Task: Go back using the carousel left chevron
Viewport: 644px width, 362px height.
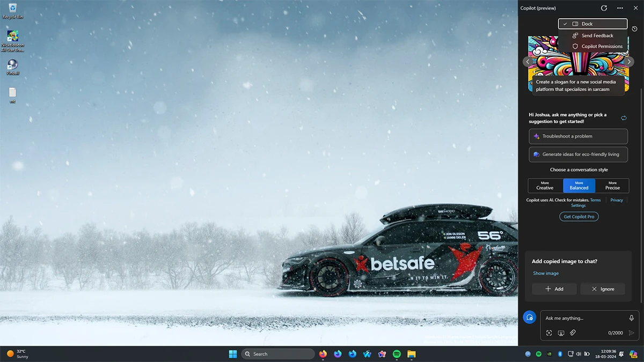Action: coord(528,62)
